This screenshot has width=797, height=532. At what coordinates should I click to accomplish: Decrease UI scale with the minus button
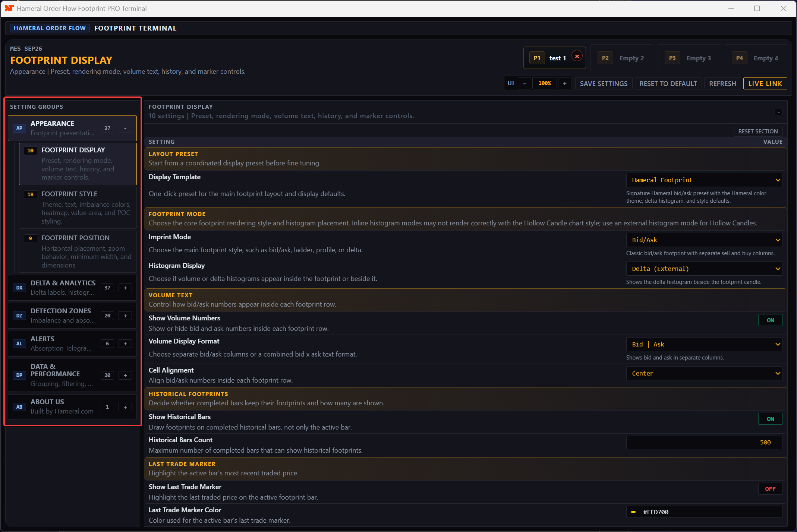coord(524,83)
